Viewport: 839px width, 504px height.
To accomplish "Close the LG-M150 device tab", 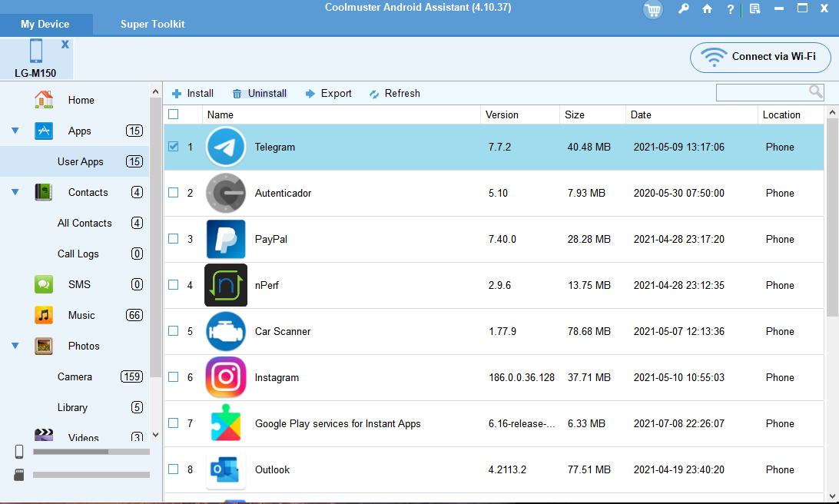I will 65,45.
